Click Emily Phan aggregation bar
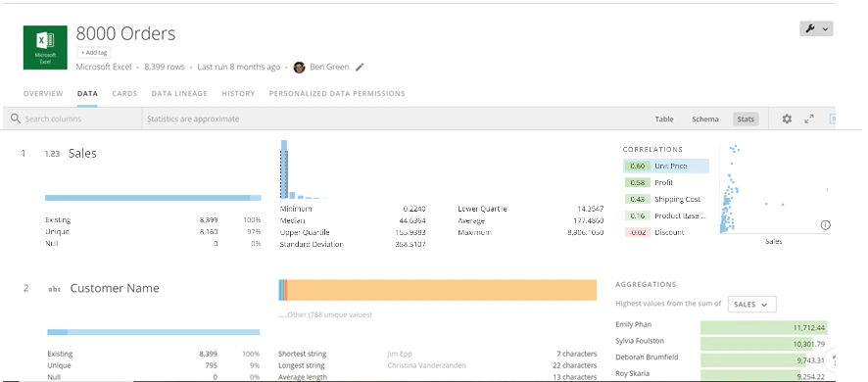Image resolution: width=868 pixels, height=382 pixels. (x=764, y=328)
